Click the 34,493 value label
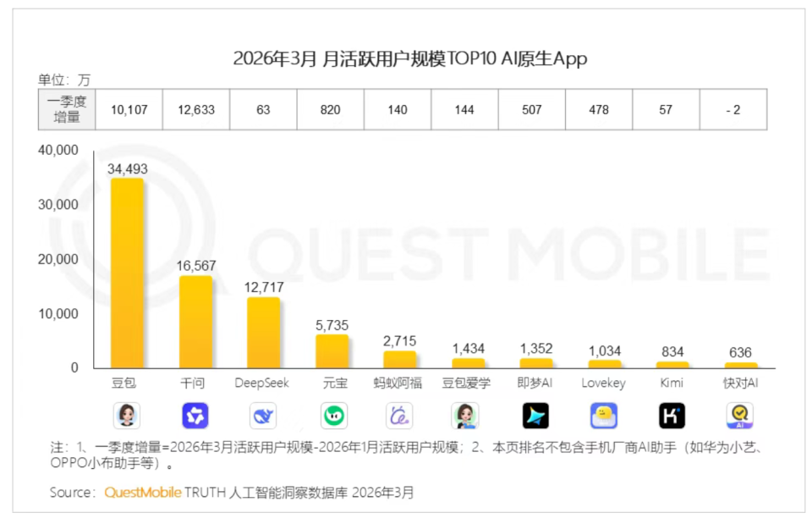 [x=128, y=169]
